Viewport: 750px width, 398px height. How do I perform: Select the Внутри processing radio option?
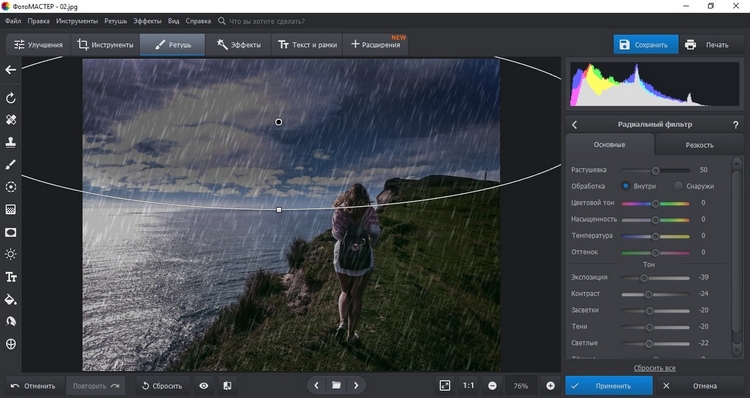coord(625,186)
